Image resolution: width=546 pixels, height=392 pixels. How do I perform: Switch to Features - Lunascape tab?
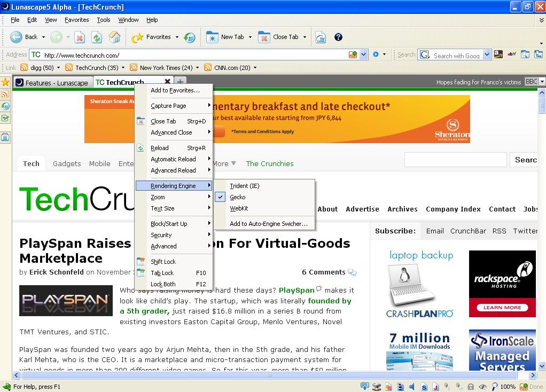click(x=52, y=83)
